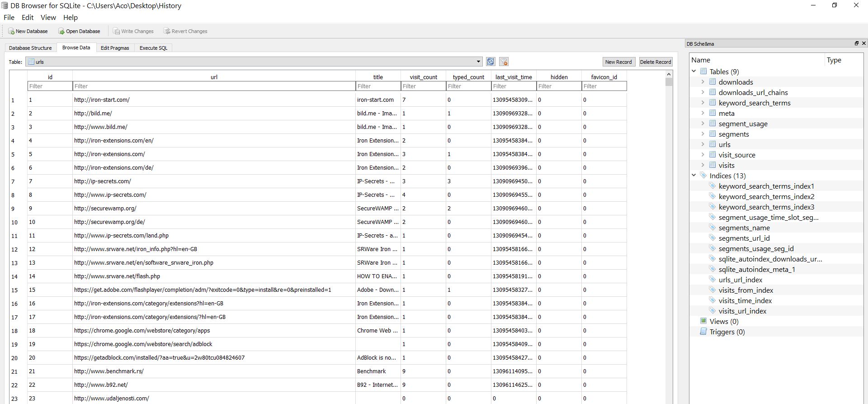Select visits_url_index in the schema tree
Viewport: 868px width, 404px height.
click(742, 311)
